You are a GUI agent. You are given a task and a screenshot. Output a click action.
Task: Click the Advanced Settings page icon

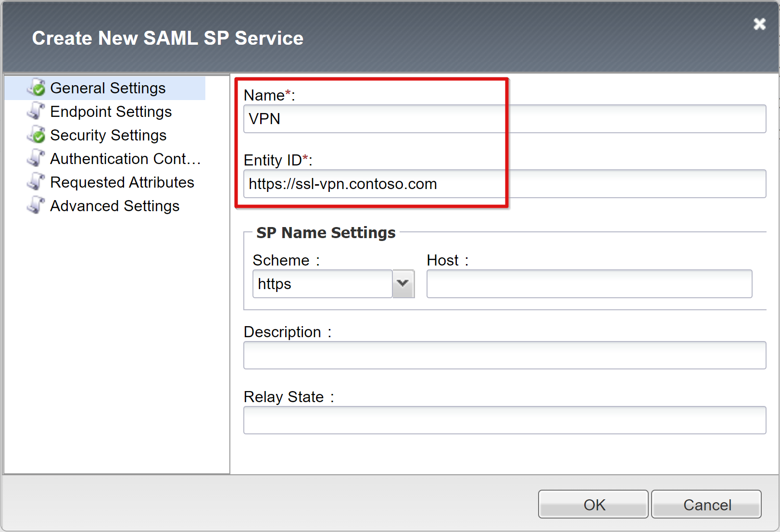click(36, 206)
